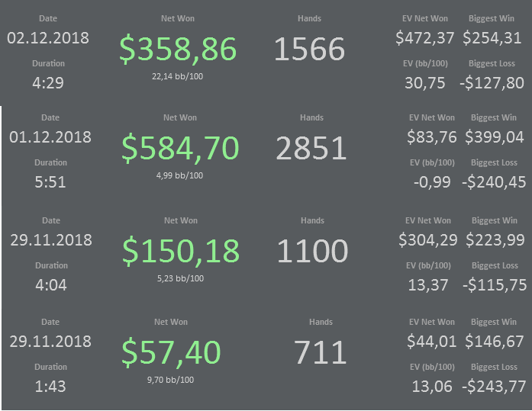Select the $304,29 EV net won value
This screenshot has width=532, height=411.
tap(428, 240)
